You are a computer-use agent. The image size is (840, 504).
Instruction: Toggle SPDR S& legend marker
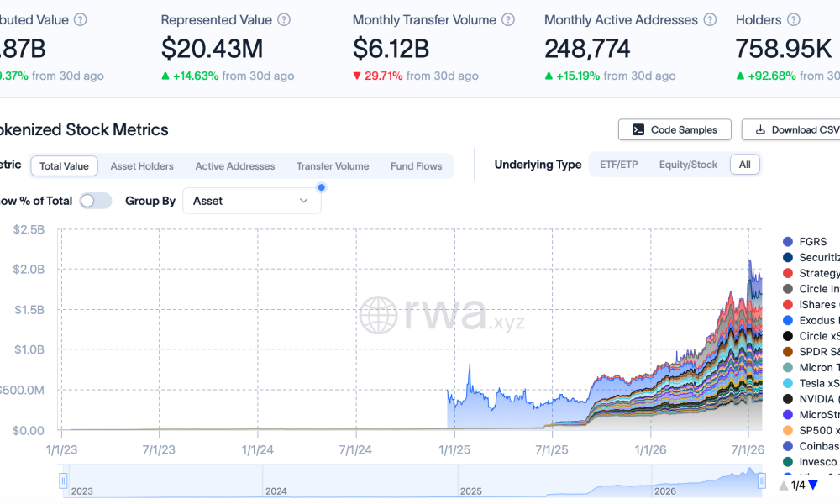[x=788, y=352]
